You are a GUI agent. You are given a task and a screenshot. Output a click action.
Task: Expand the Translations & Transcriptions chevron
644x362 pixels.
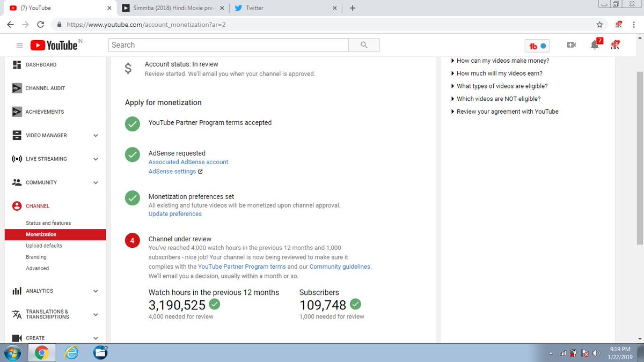[96, 315]
